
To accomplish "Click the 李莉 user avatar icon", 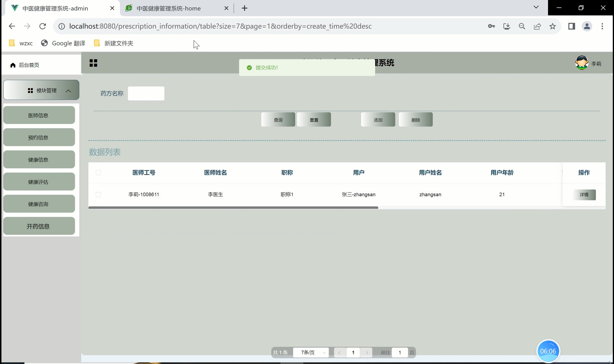I will pyautogui.click(x=581, y=63).
